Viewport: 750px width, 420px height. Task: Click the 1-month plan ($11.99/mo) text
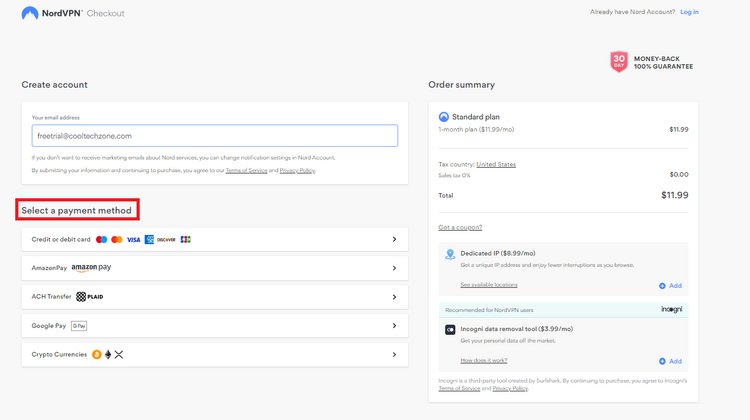click(476, 130)
